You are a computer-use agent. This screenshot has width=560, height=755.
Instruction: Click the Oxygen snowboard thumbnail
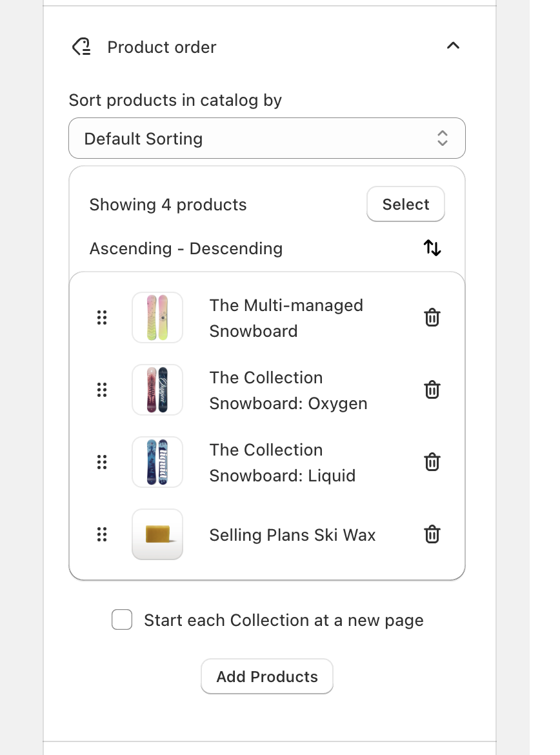click(157, 390)
